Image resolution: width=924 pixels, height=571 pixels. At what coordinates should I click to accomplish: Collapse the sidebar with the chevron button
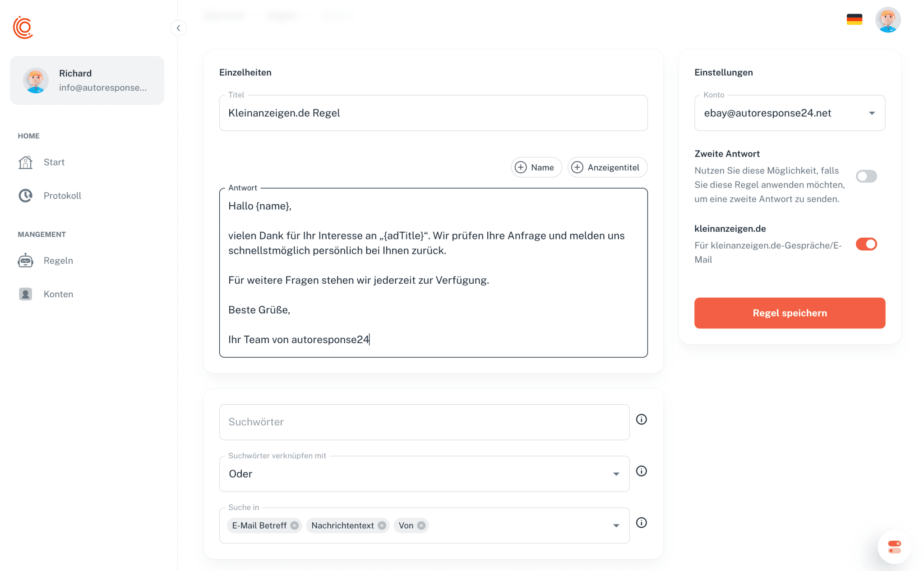click(x=178, y=28)
